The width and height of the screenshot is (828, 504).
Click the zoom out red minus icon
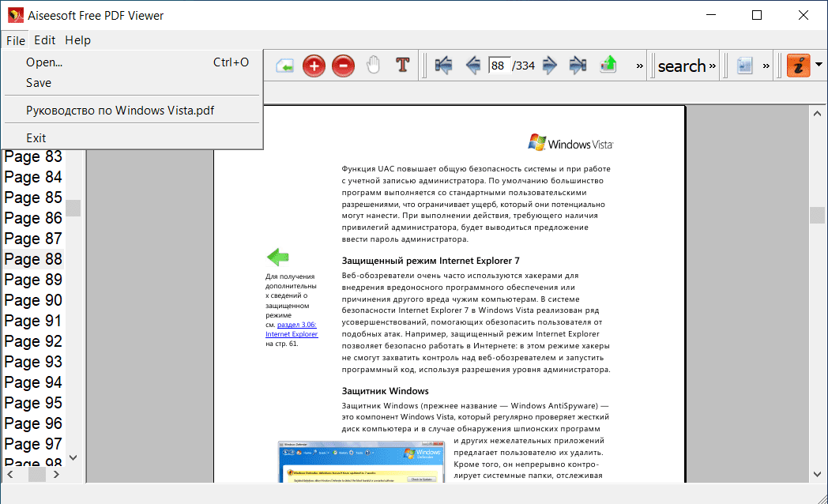click(343, 66)
